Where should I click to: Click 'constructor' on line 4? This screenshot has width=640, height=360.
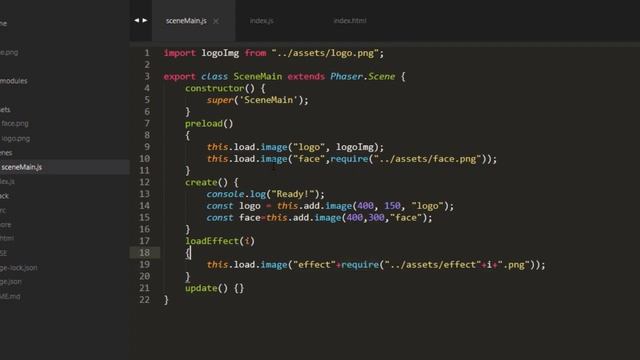tap(214, 88)
